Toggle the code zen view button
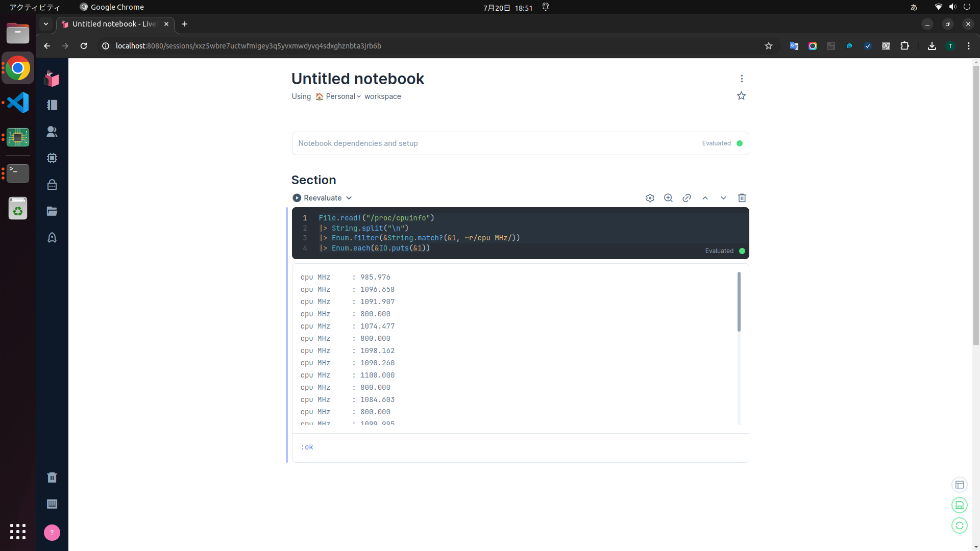 pyautogui.click(x=959, y=485)
